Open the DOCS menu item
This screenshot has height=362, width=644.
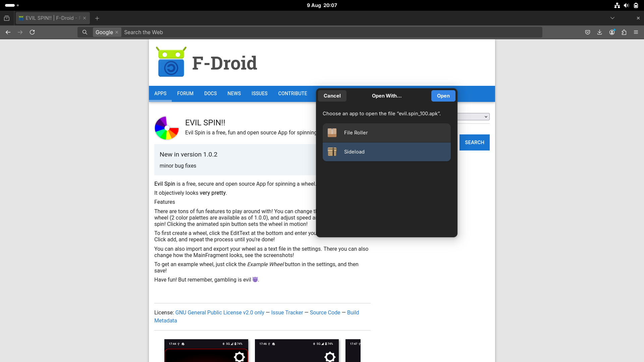click(210, 94)
